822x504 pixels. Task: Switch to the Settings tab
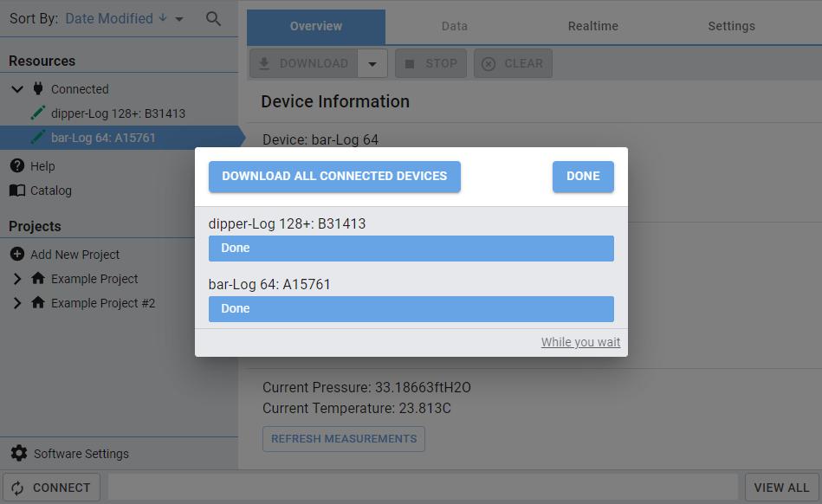[x=731, y=26]
